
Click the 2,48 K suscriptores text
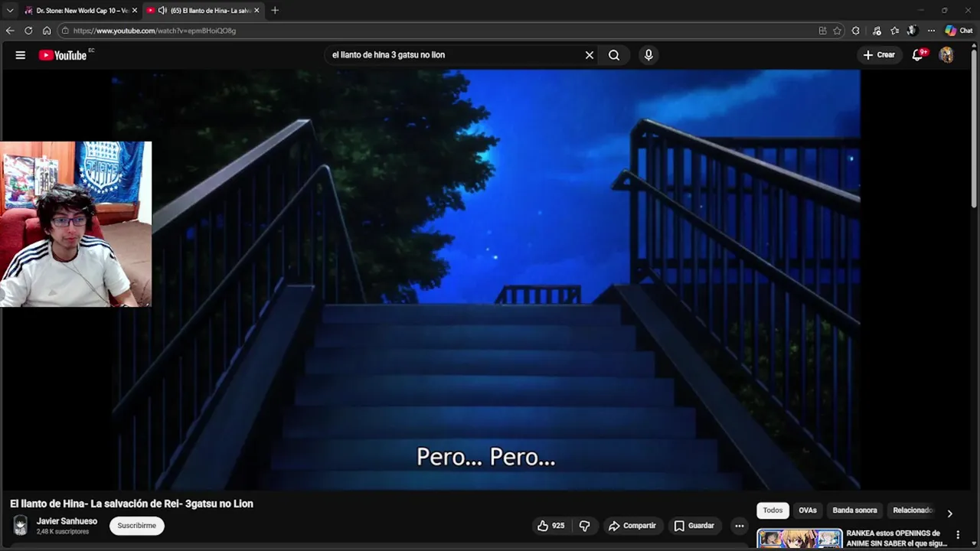point(63,532)
